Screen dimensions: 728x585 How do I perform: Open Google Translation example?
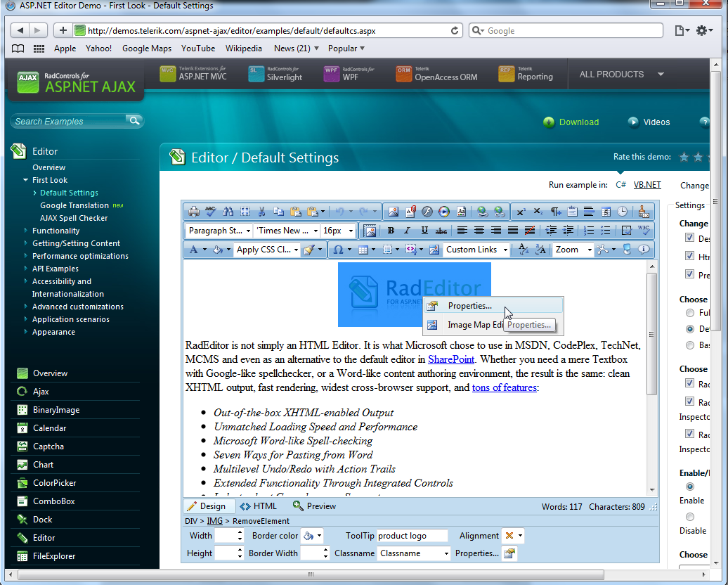click(74, 205)
